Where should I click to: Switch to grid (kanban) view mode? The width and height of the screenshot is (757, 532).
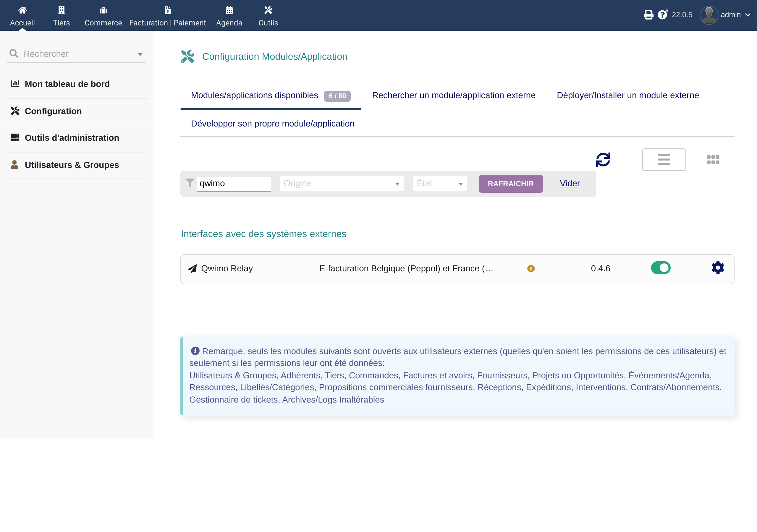pos(713,160)
